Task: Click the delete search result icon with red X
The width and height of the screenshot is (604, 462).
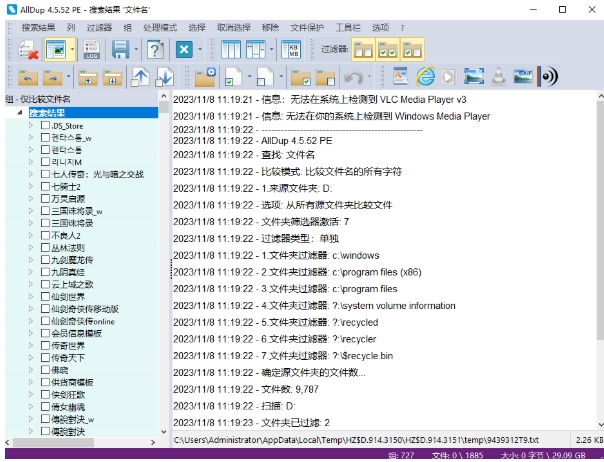Action: tap(28, 50)
